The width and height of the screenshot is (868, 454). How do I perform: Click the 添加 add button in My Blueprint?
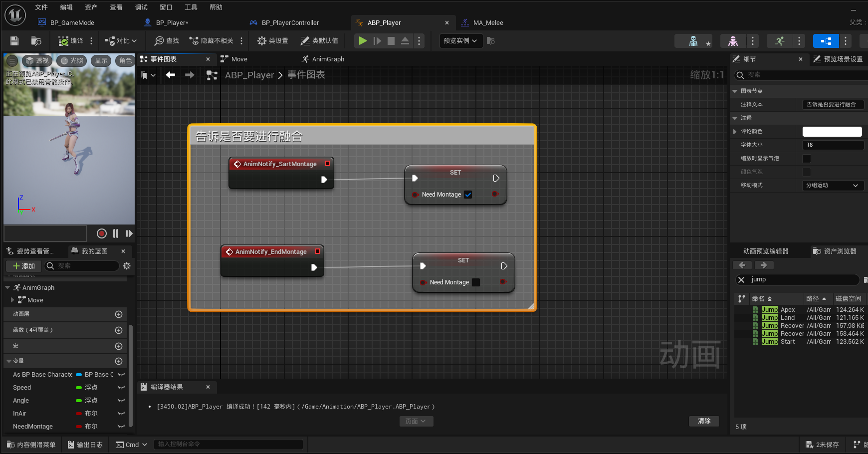(23, 266)
